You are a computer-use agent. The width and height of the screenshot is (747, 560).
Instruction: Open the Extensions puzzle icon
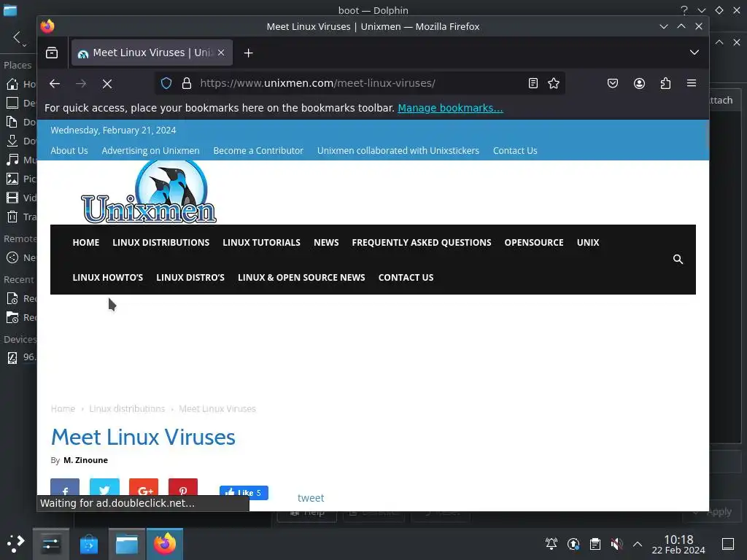(665, 83)
